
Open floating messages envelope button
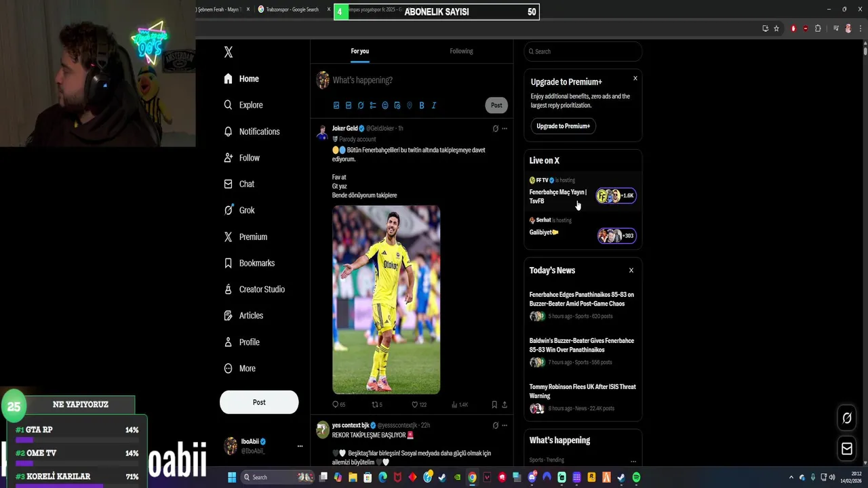pos(847,449)
